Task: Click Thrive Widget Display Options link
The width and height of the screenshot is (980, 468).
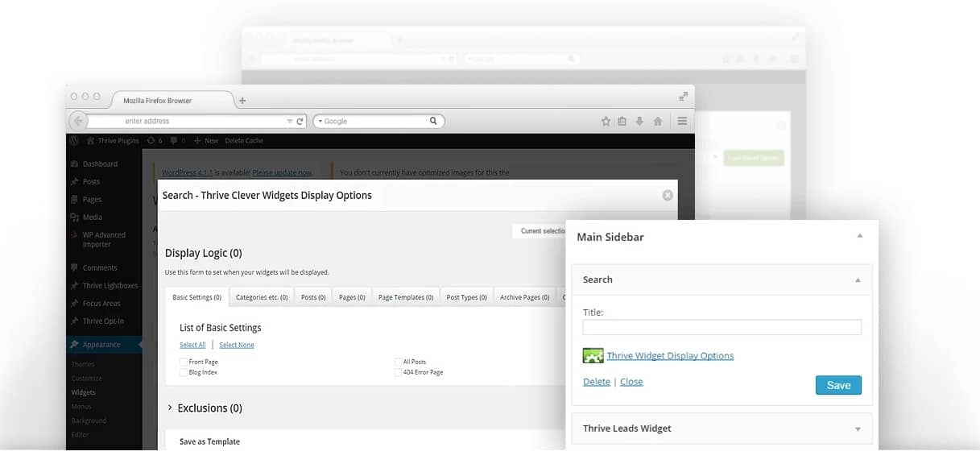Action: click(x=670, y=355)
